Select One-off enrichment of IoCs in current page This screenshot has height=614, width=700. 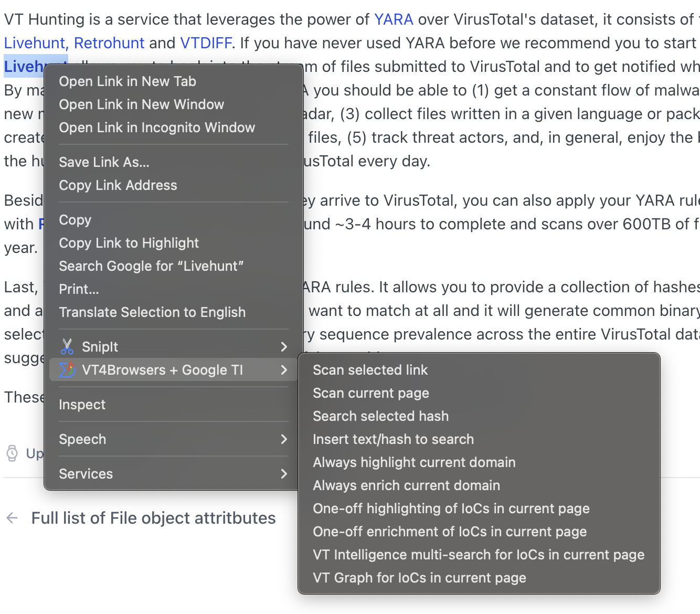(479, 532)
